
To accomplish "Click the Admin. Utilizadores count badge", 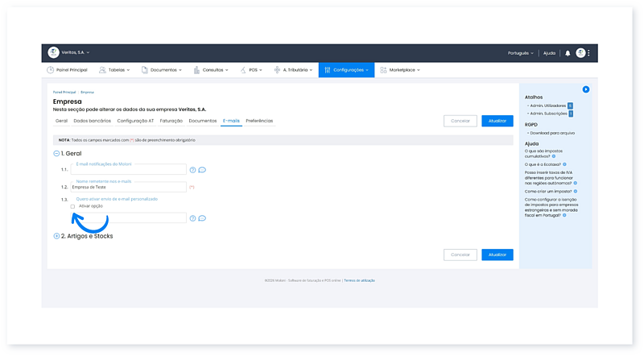I will pos(570,106).
